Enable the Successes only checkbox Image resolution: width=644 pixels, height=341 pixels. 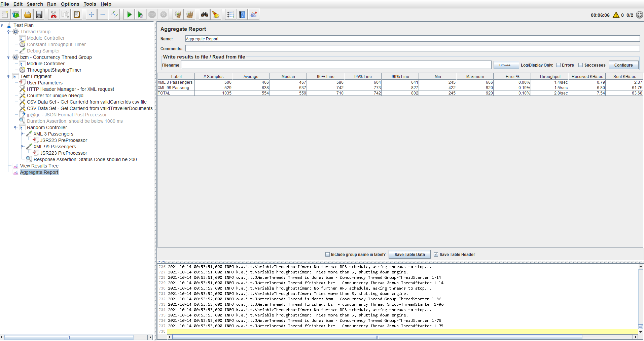point(580,65)
